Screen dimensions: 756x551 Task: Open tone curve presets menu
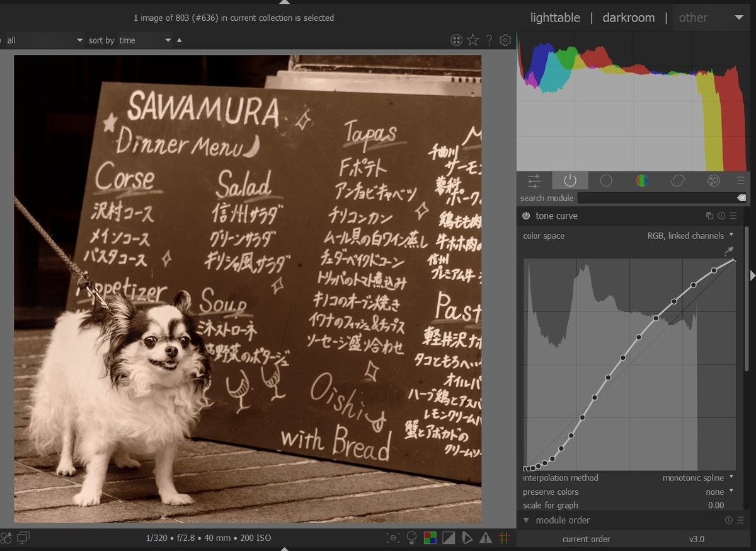pos(733,216)
